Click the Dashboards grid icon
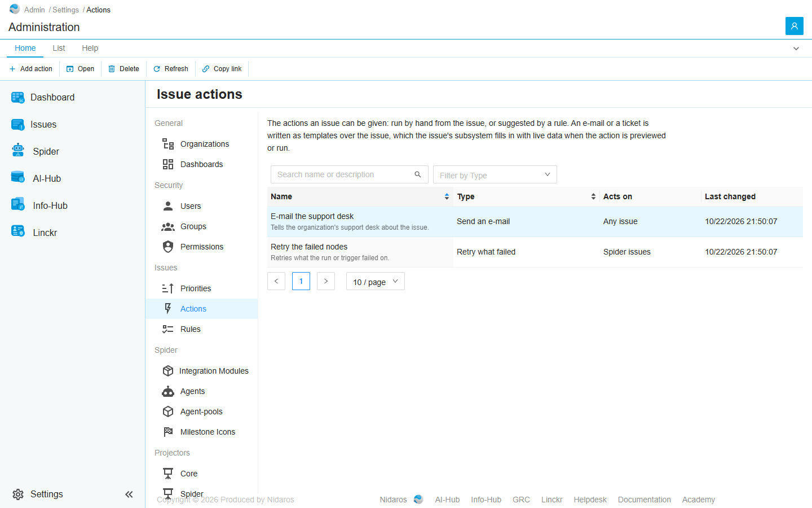812x508 pixels. [168, 164]
